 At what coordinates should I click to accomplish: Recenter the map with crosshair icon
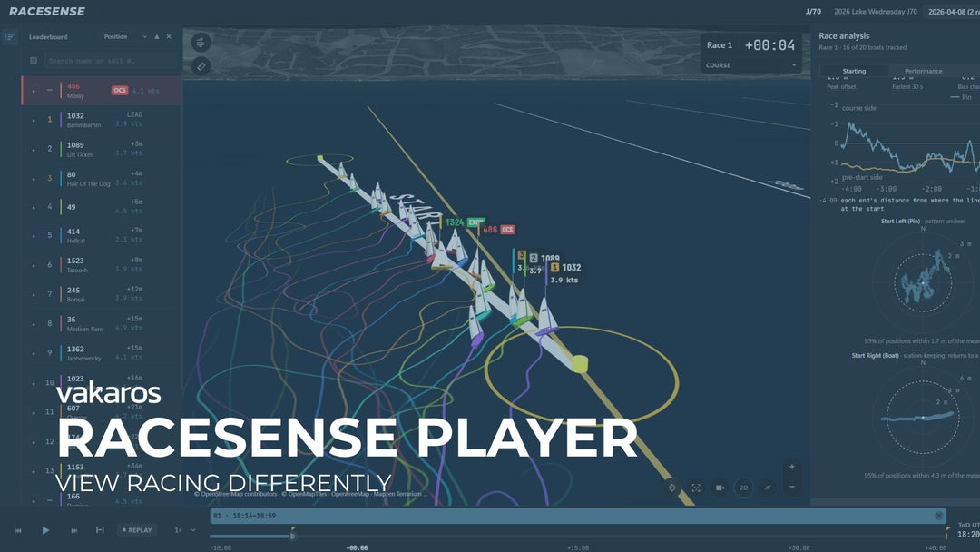point(671,488)
